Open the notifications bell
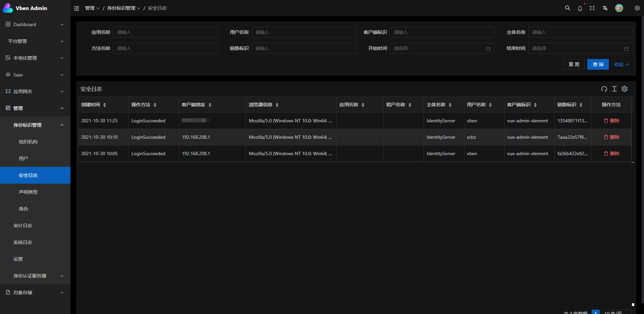The height and width of the screenshot is (314, 644). (x=580, y=8)
